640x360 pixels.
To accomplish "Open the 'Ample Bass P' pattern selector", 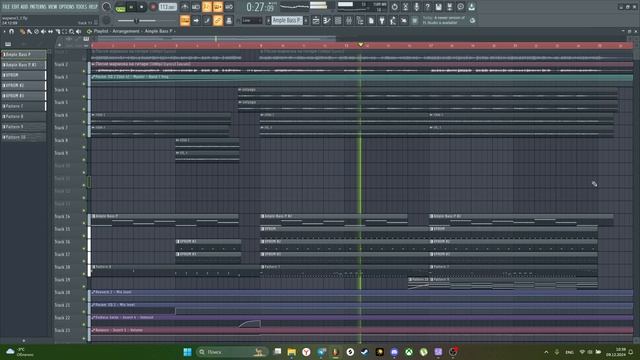I will click(x=287, y=20).
